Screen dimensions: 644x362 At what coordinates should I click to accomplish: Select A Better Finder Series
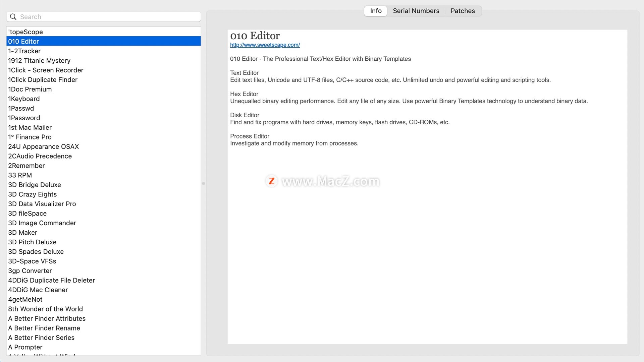click(104, 338)
